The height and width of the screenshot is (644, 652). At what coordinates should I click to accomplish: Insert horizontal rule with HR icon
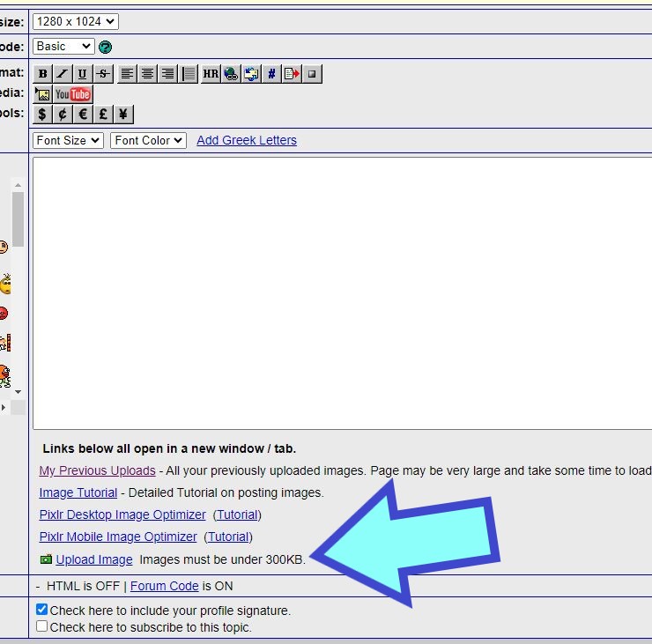point(211,74)
